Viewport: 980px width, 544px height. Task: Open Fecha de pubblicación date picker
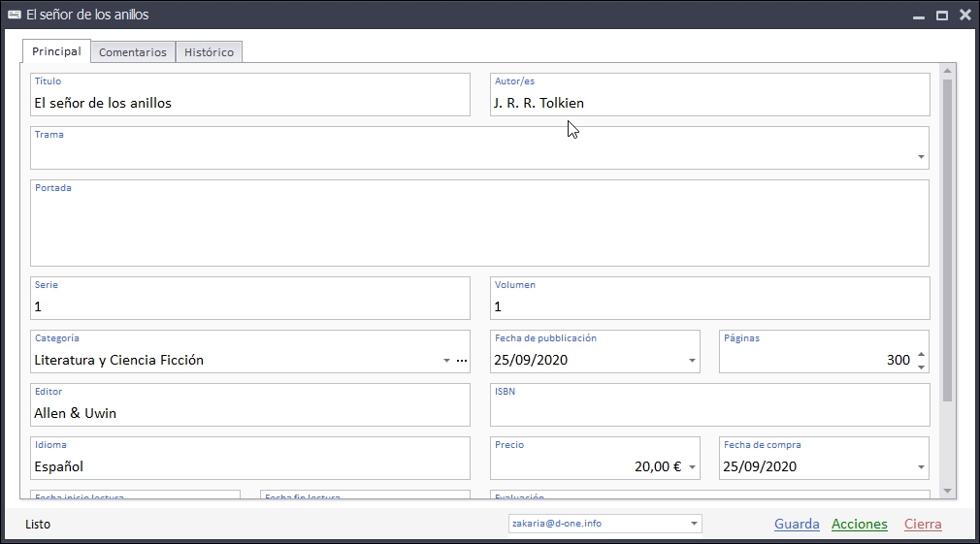click(x=692, y=361)
